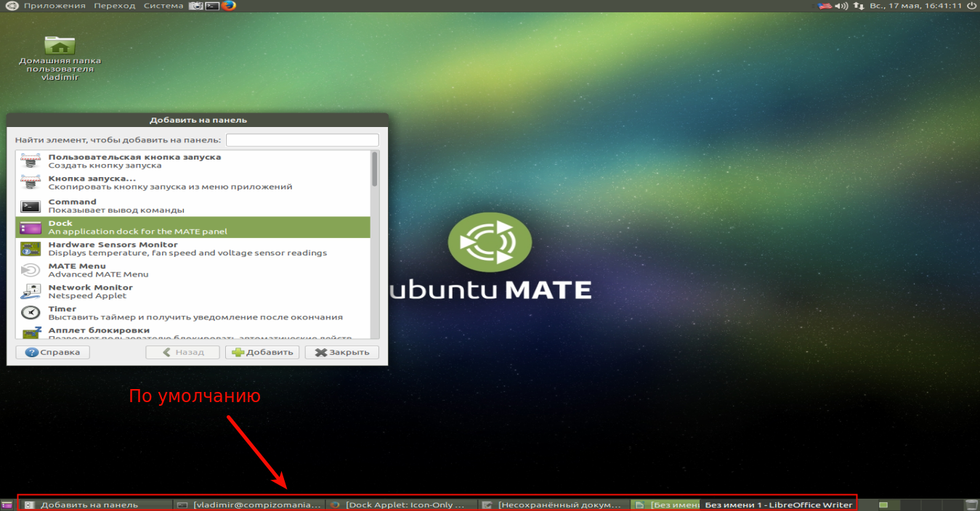Select the 'Dock' list row
This screenshot has height=511, width=980.
[x=193, y=228]
